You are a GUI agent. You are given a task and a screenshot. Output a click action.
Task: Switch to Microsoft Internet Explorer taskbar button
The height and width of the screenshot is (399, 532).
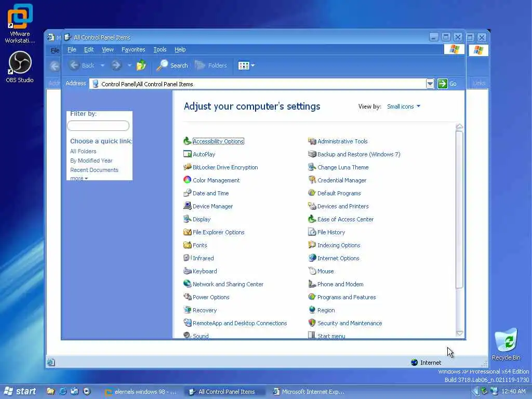pos(309,392)
